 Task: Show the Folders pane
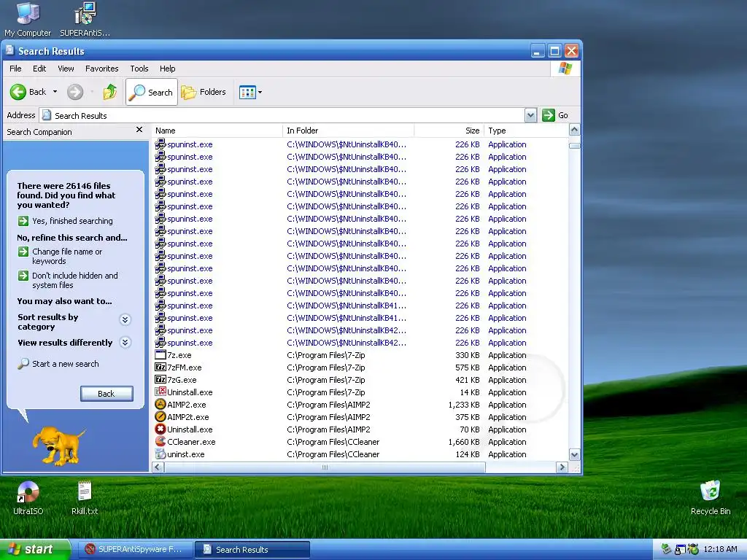(204, 92)
